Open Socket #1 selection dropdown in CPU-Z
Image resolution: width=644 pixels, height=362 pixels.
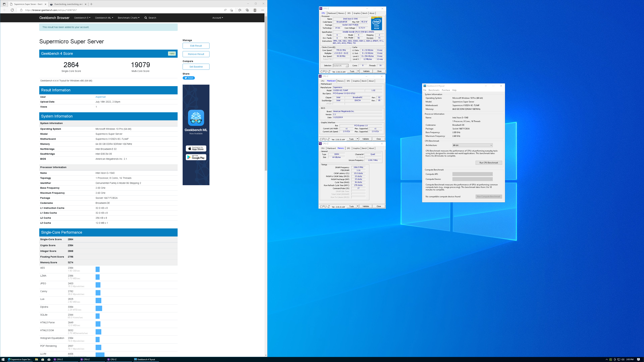point(340,66)
